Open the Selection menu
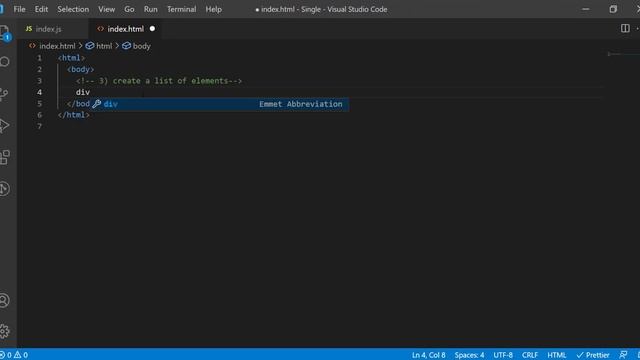Viewport: 640px width, 360px height. (73, 9)
